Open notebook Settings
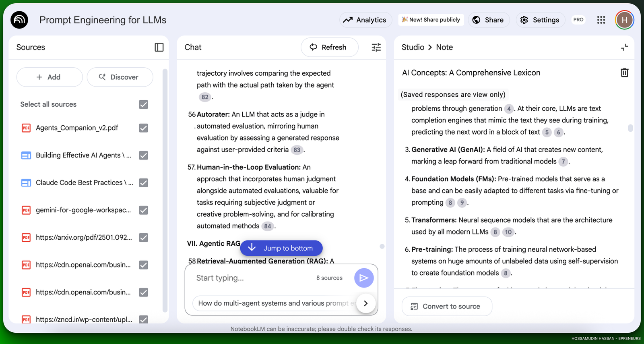Screen dimensions: 644x344 click(540, 20)
